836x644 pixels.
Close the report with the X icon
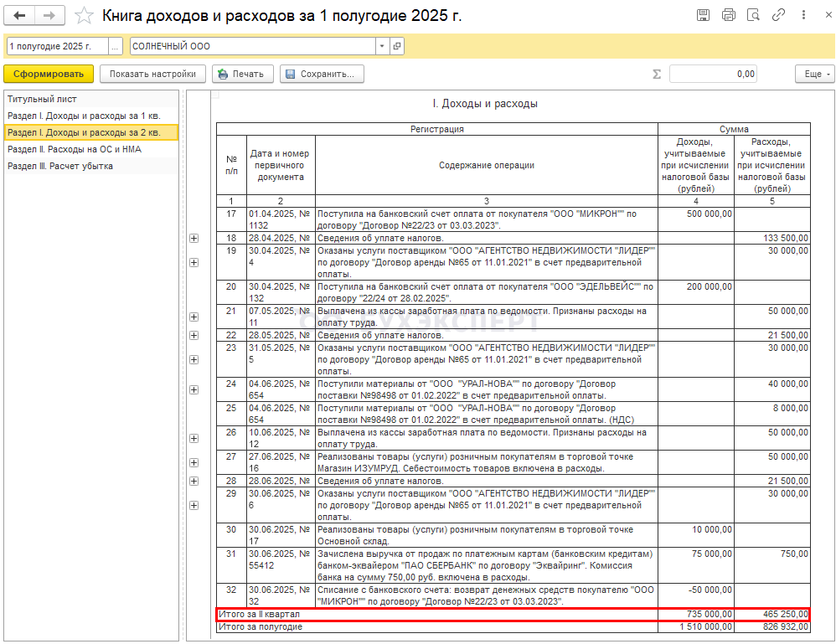[x=828, y=15]
